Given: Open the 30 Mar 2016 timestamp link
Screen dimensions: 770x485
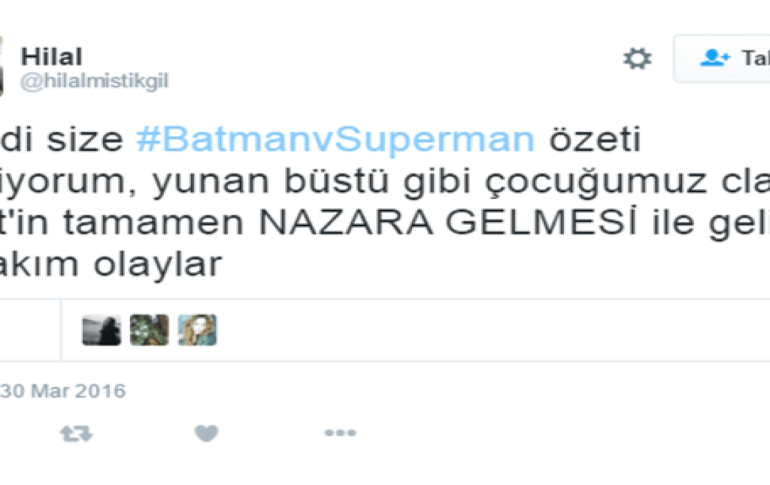Looking at the screenshot, I should pyautogui.click(x=63, y=391).
